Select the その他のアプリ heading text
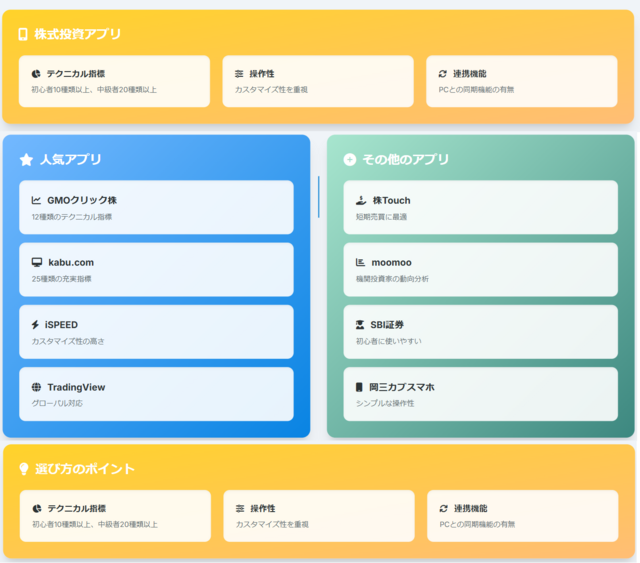Screen dimensions: 640x563 point(406,160)
